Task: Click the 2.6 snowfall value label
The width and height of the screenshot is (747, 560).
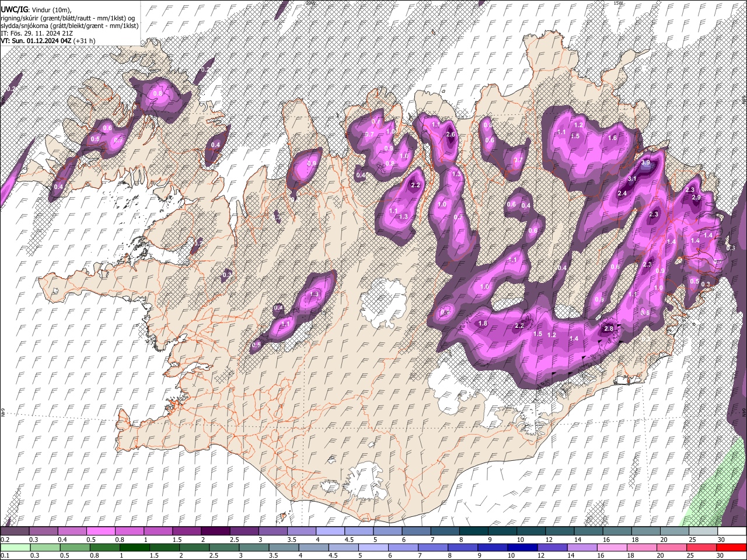Action: click(450, 135)
